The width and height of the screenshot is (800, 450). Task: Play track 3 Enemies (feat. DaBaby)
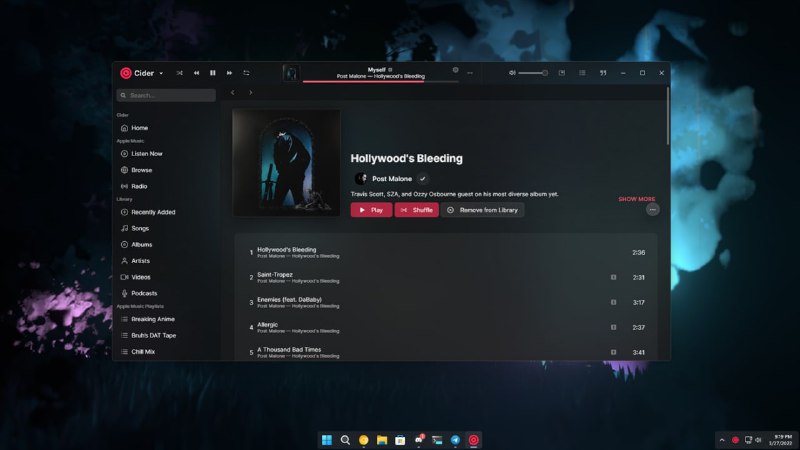(446, 303)
